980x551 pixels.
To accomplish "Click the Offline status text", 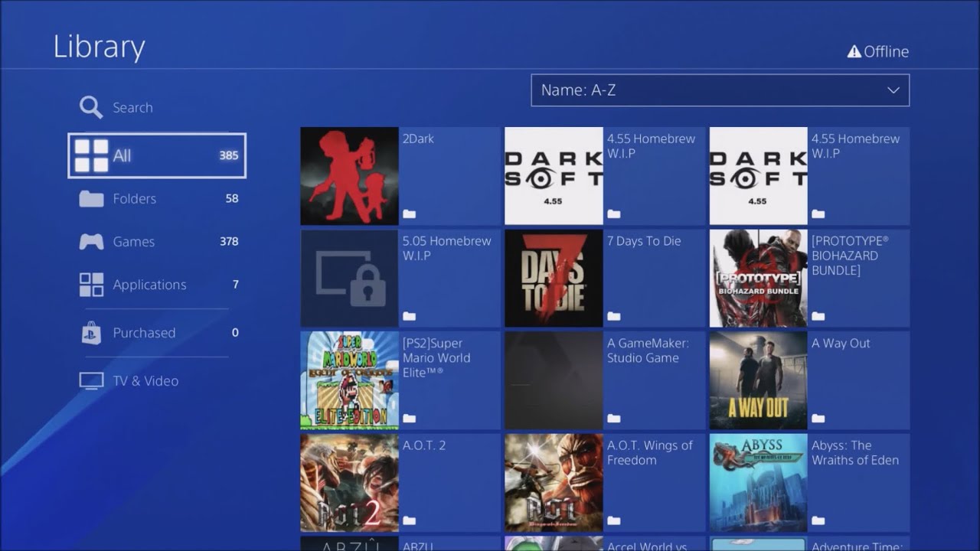I will pos(887,51).
